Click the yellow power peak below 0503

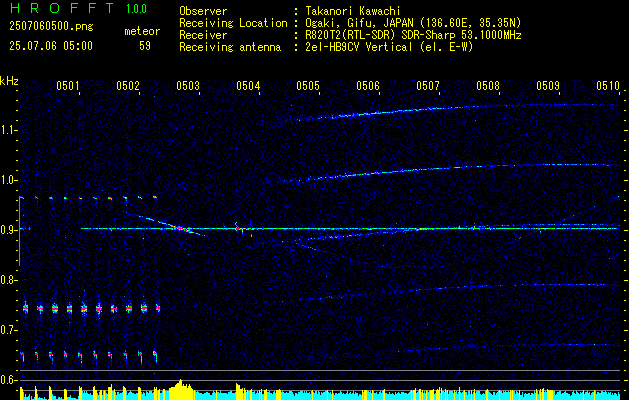(181, 389)
